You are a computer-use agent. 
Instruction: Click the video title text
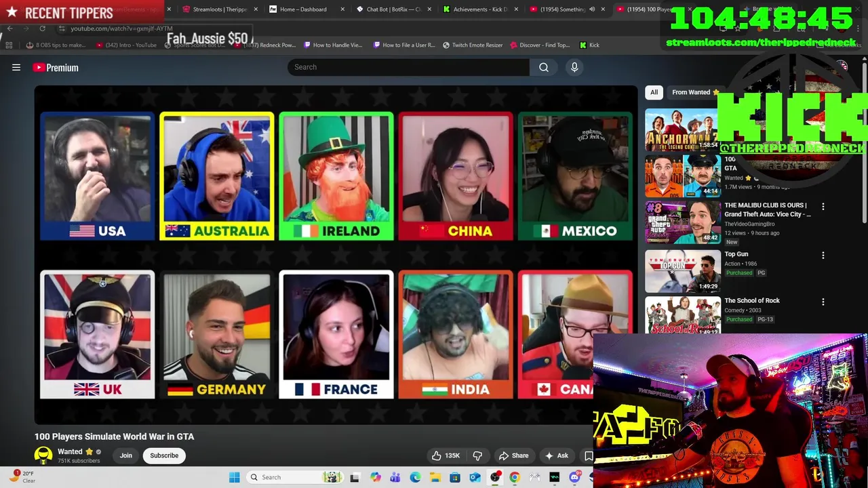(x=114, y=436)
